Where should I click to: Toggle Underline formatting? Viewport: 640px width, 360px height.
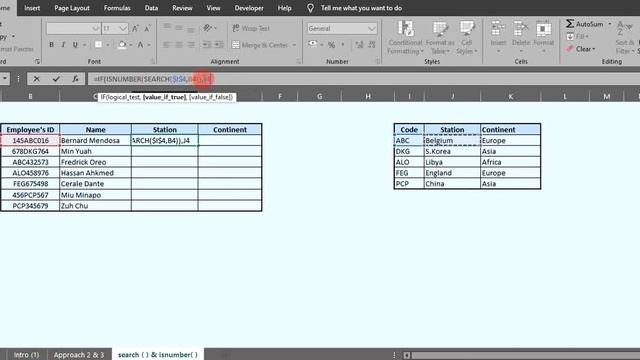tap(75, 45)
